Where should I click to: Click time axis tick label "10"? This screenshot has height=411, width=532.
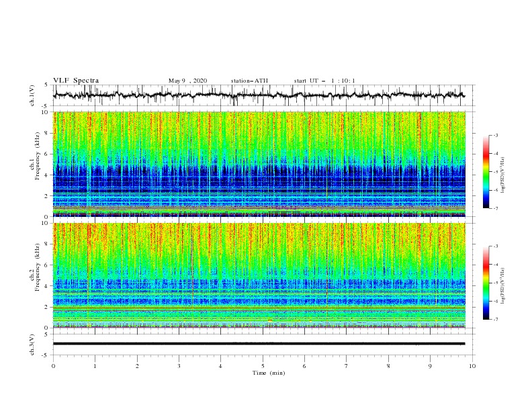pyautogui.click(x=472, y=366)
